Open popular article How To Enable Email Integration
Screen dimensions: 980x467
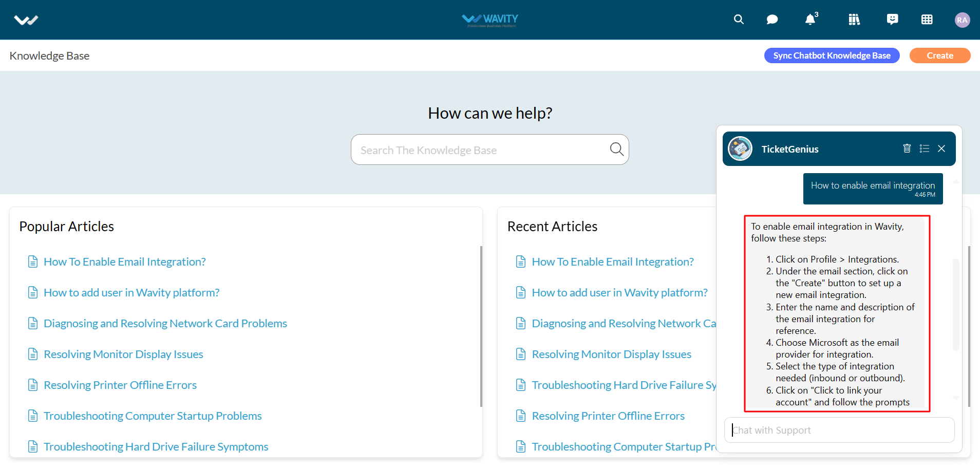click(125, 261)
